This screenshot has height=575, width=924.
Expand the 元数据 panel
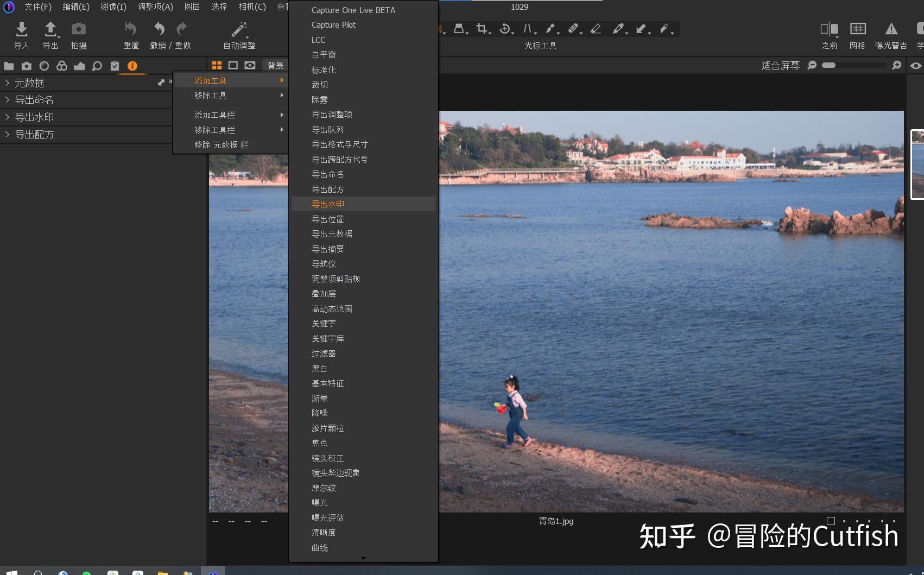[7, 83]
